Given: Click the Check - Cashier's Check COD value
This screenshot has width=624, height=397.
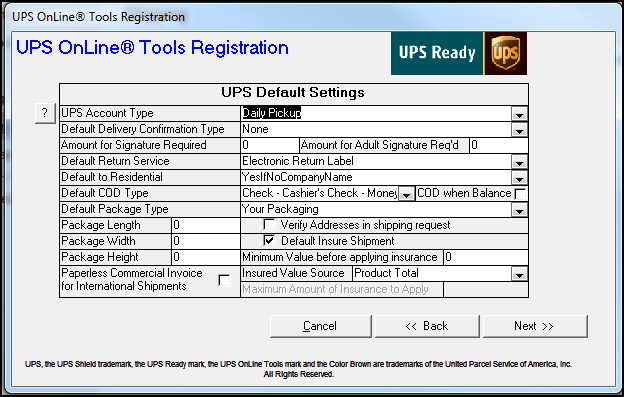Looking at the screenshot, I should (x=320, y=193).
